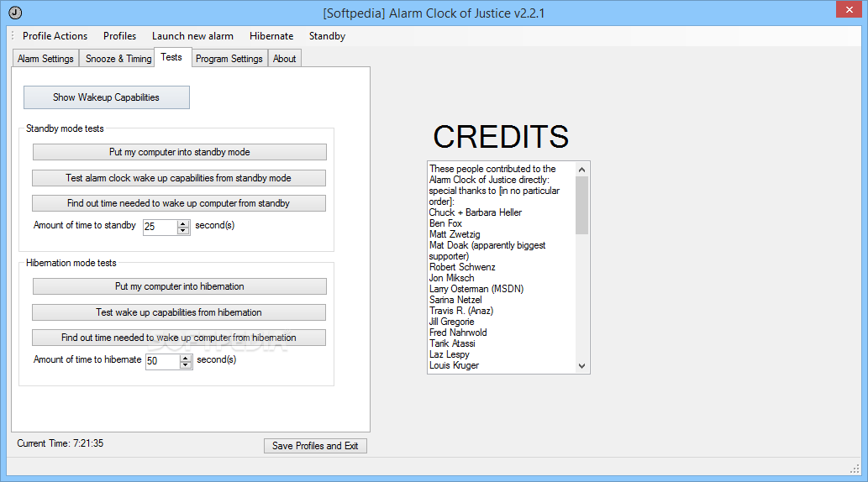The height and width of the screenshot is (482, 868).
Task: Click Put my computer into hibernation
Action: click(179, 286)
